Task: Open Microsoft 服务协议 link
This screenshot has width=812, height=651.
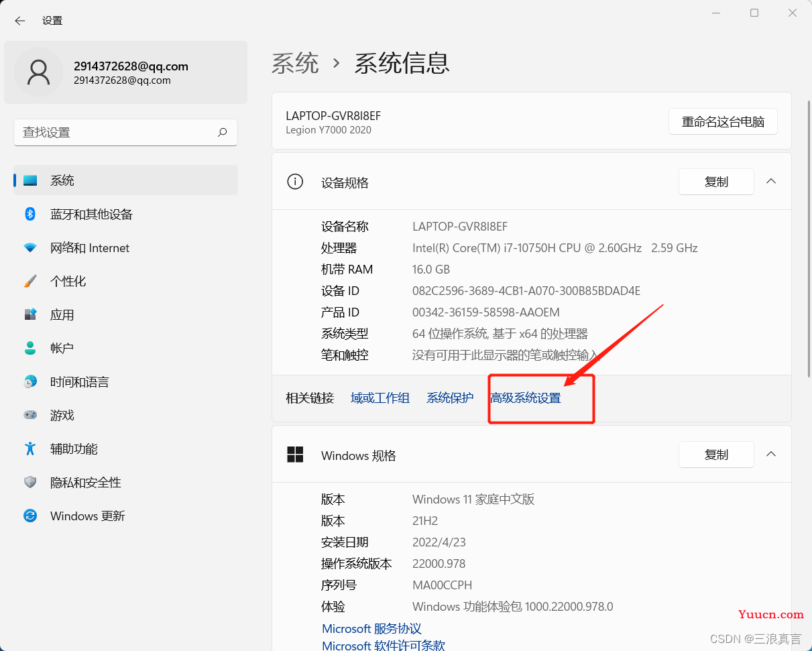Action: [371, 628]
